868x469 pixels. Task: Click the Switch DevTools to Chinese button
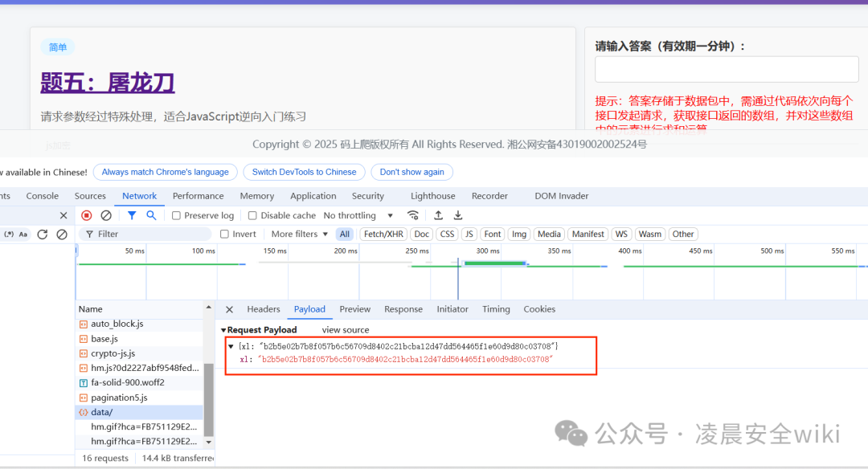tap(304, 172)
